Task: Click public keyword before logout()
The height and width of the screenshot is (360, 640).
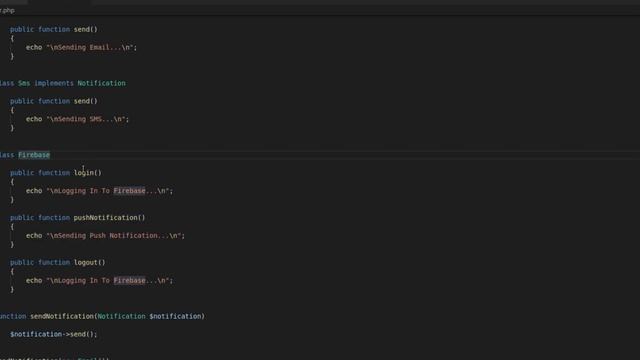Action: click(x=22, y=262)
